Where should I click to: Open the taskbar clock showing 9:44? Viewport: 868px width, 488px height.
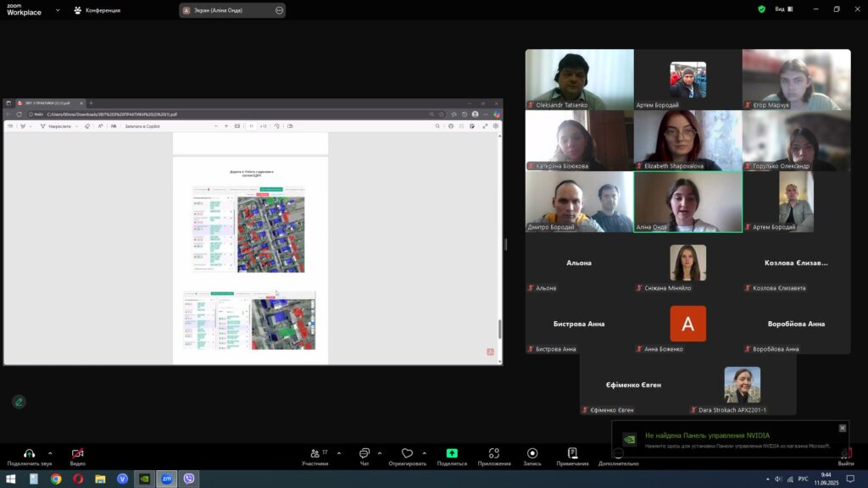[x=826, y=479]
